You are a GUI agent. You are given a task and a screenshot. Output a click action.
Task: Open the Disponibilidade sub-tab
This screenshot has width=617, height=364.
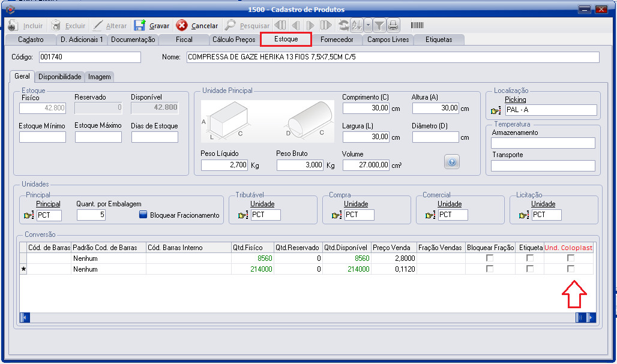pyautogui.click(x=60, y=77)
